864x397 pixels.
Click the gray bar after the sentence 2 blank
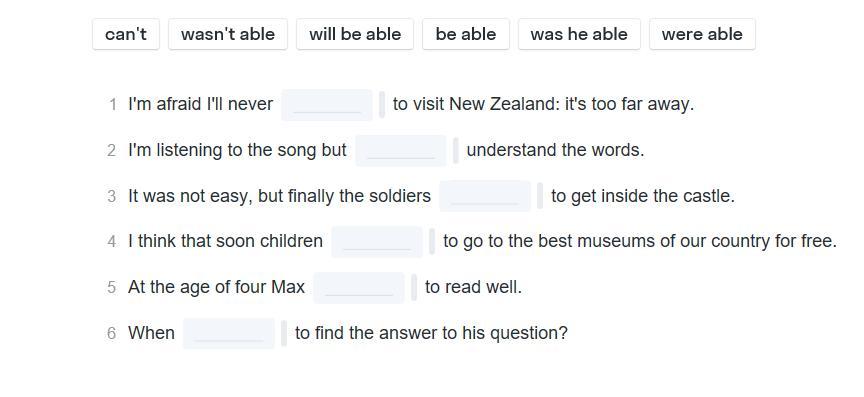point(456,151)
